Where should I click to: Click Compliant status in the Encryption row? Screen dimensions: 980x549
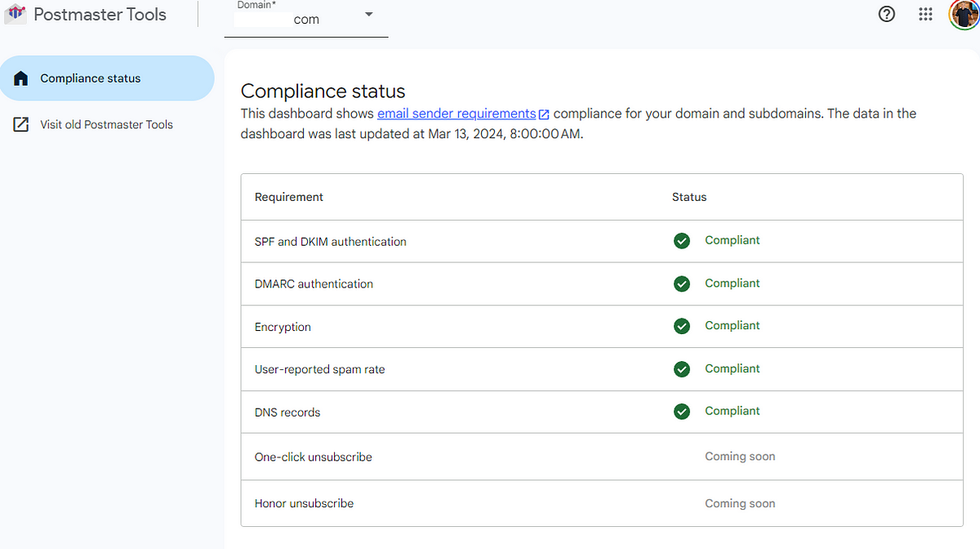tap(733, 325)
